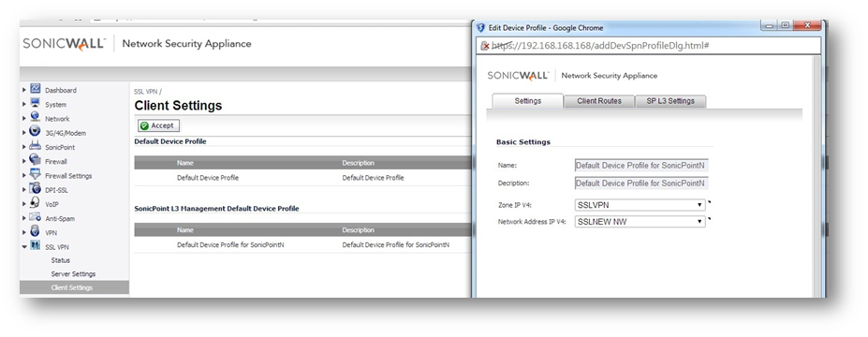Open the DPI-SSL icon

click(35, 189)
